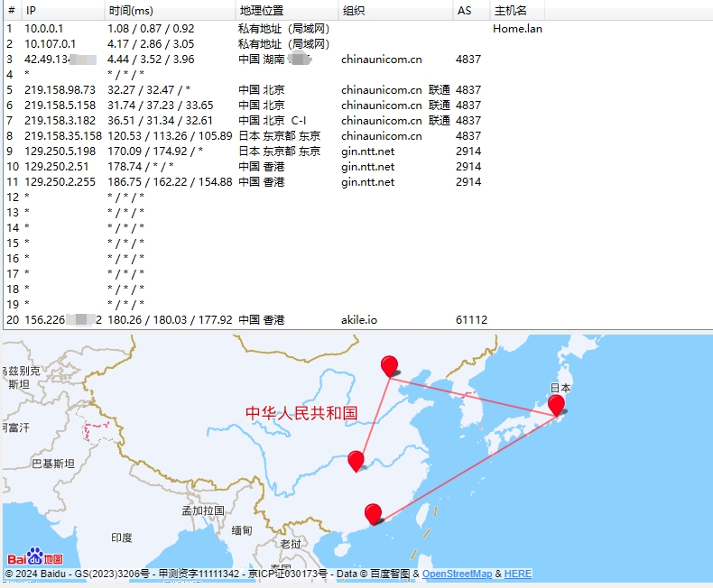Click the Tokyo map pin
The height and width of the screenshot is (588, 713).
[556, 405]
